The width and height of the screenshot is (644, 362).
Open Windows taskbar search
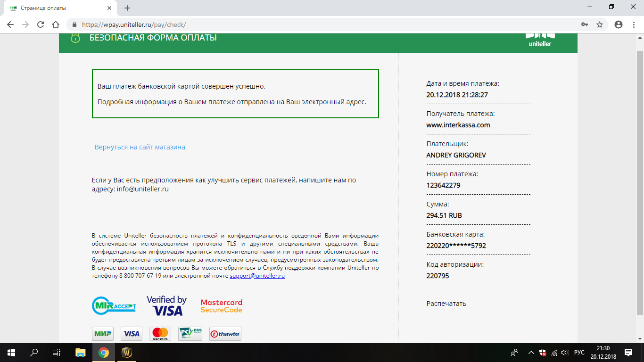pyautogui.click(x=34, y=353)
